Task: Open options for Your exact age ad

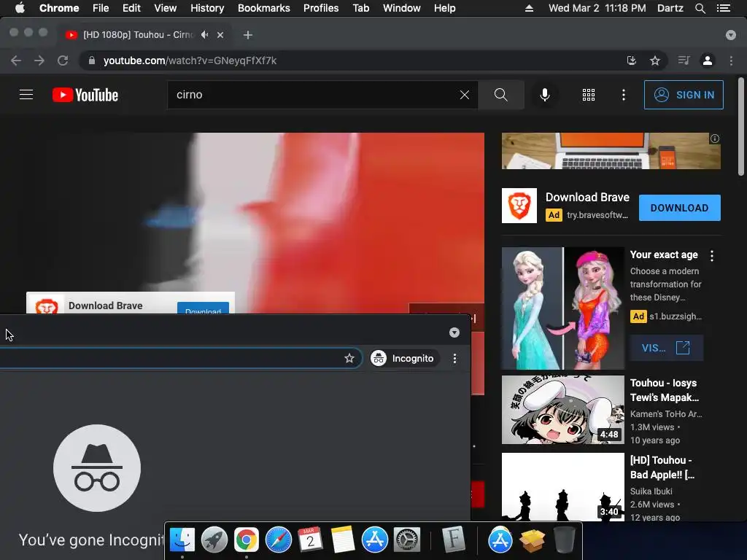Action: 712,256
